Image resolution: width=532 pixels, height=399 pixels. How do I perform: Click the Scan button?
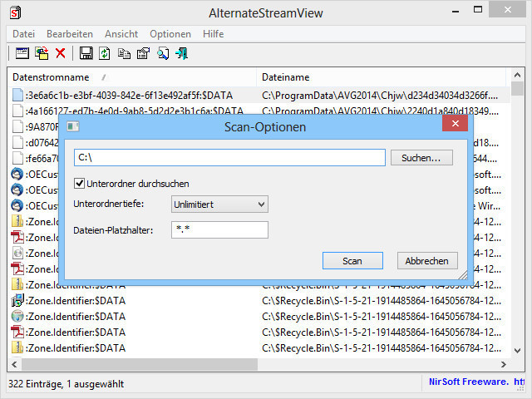pos(352,260)
